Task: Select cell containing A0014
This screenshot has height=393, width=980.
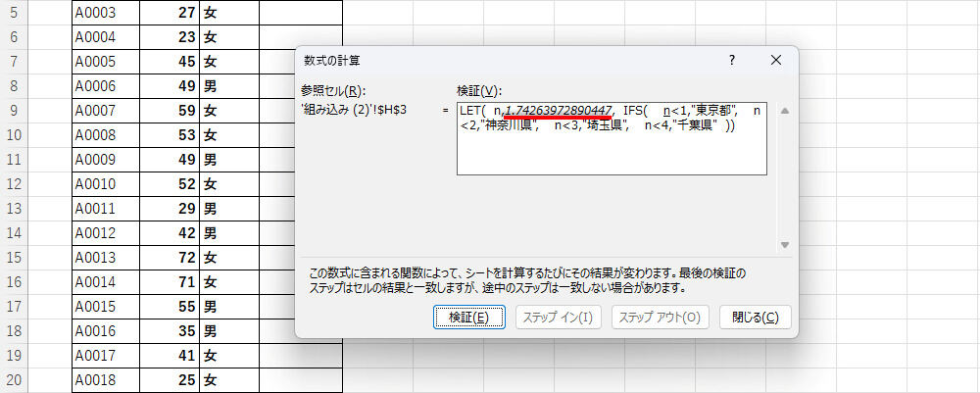Action: click(x=106, y=282)
